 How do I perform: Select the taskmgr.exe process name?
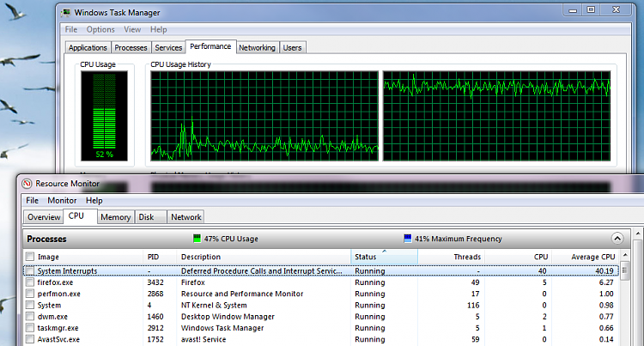click(58, 328)
